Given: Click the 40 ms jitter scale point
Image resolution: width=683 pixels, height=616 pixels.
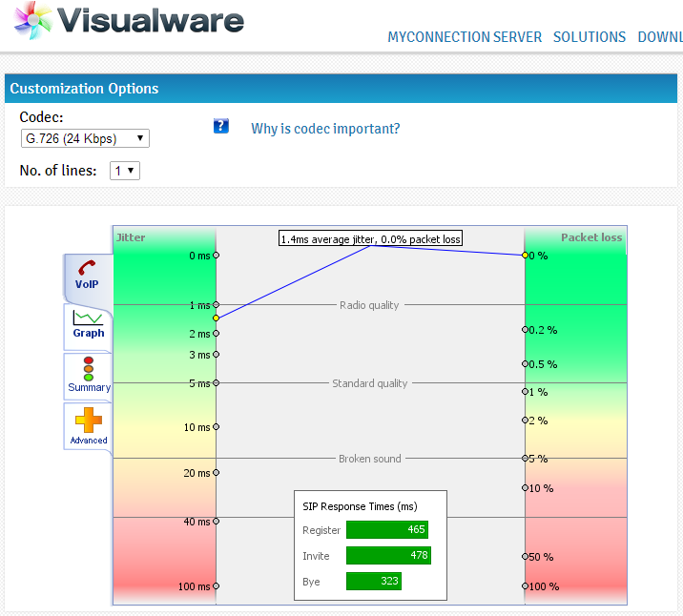Looking at the screenshot, I should [216, 521].
